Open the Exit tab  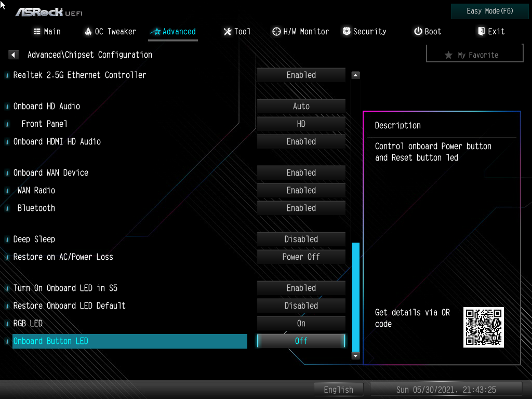pos(491,32)
